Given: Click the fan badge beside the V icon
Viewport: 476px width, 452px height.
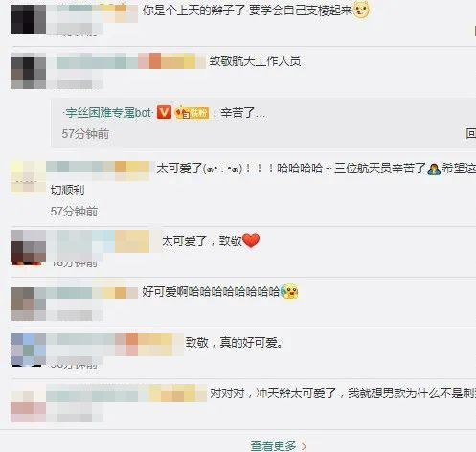Looking at the screenshot, I should (192, 112).
